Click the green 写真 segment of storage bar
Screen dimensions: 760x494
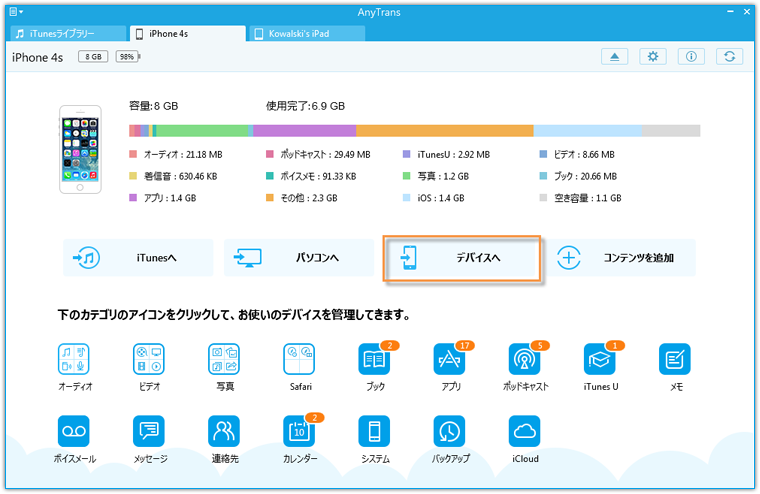point(202,130)
